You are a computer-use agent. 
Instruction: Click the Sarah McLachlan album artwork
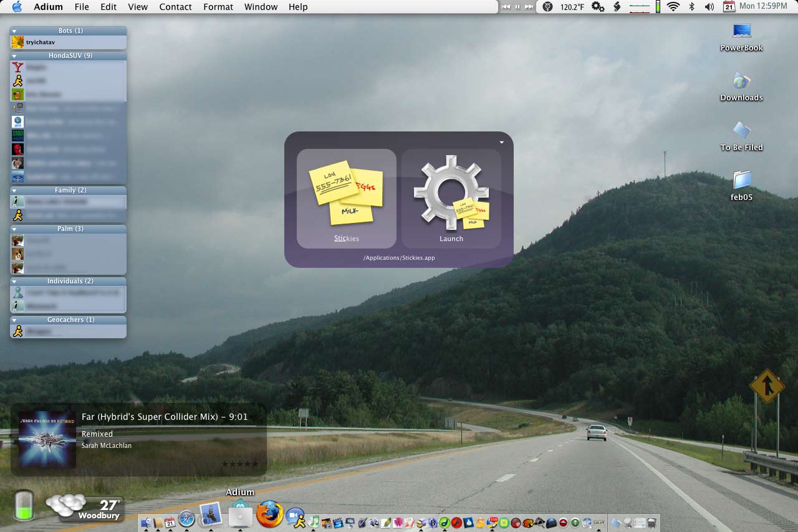click(47, 439)
